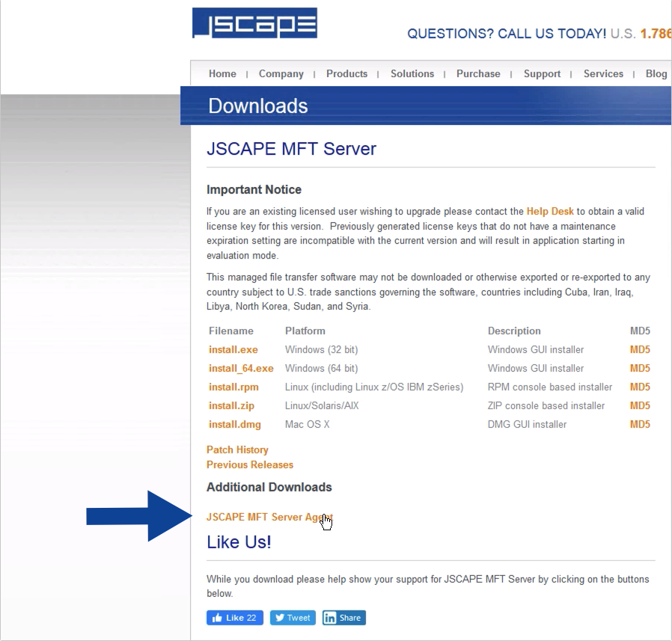672x641 pixels.
Task: Open the Purchase menu item
Action: [x=478, y=73]
